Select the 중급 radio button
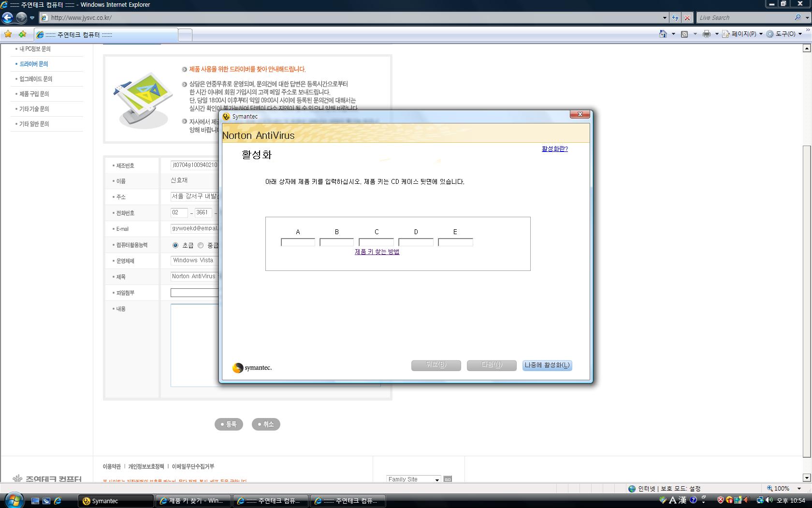This screenshot has width=812, height=508. [x=201, y=245]
